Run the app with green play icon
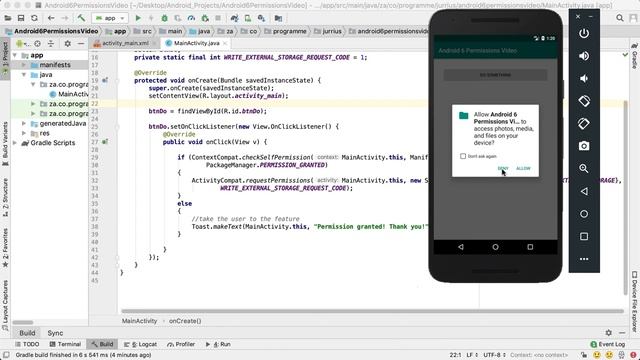This screenshot has height=360, width=640. tap(138, 18)
